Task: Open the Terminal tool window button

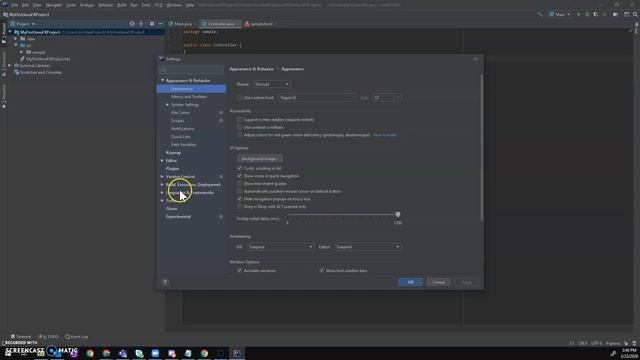Action: click(21, 337)
